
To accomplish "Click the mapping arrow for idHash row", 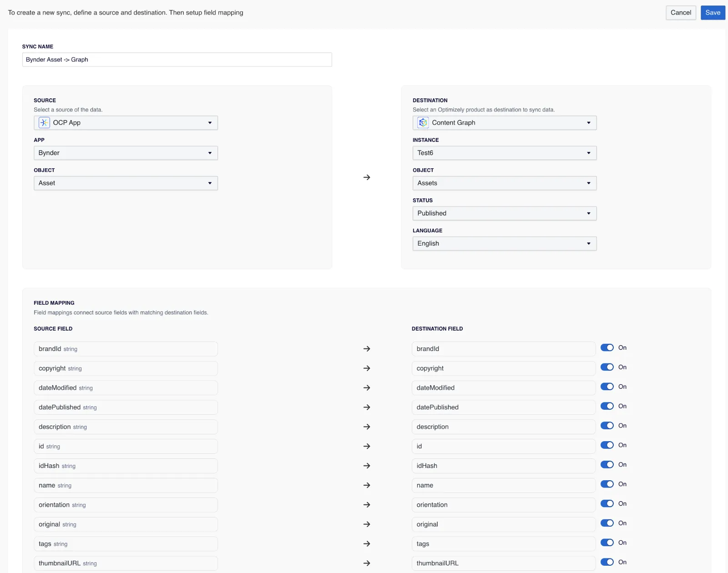I will pyautogui.click(x=367, y=466).
